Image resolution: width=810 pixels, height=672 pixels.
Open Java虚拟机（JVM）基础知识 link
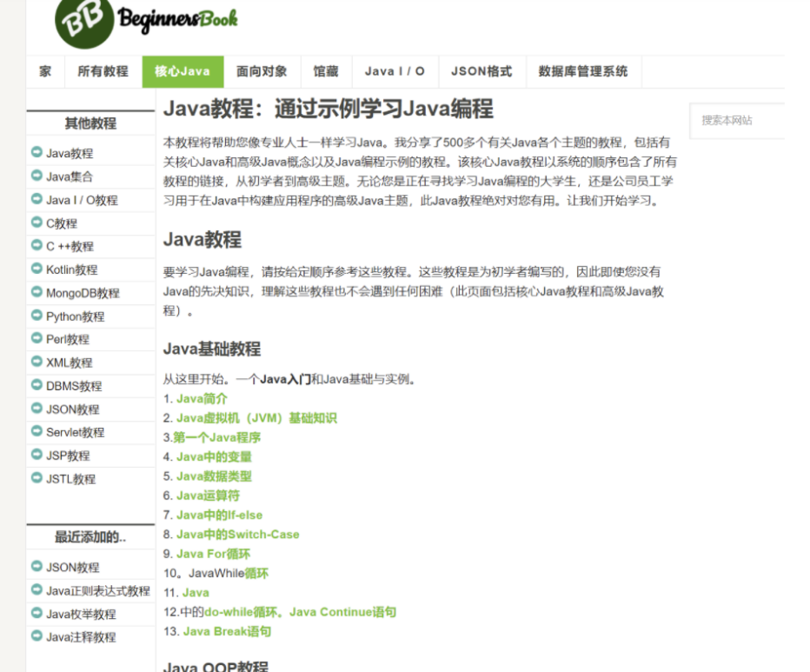coord(256,418)
